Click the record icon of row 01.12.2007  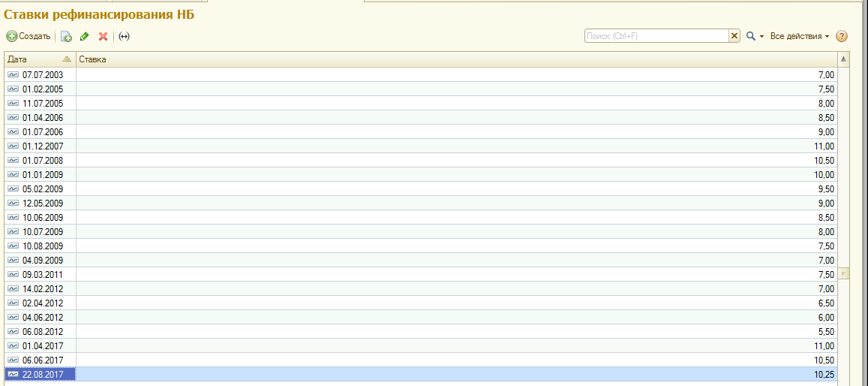pyautogui.click(x=13, y=146)
